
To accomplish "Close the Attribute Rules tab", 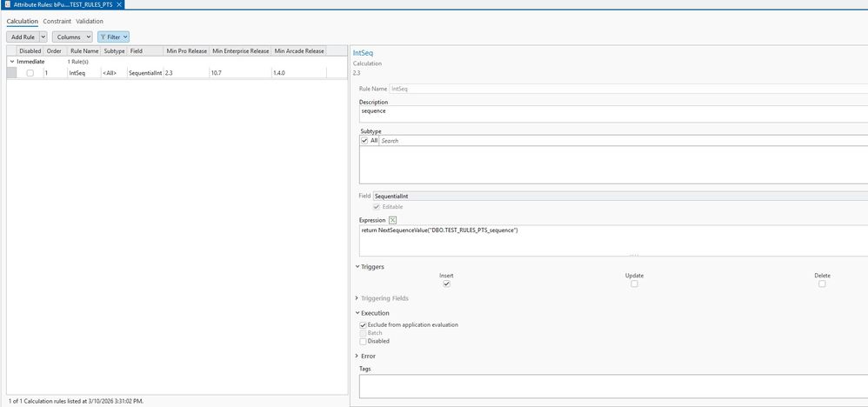I will coord(119,4).
